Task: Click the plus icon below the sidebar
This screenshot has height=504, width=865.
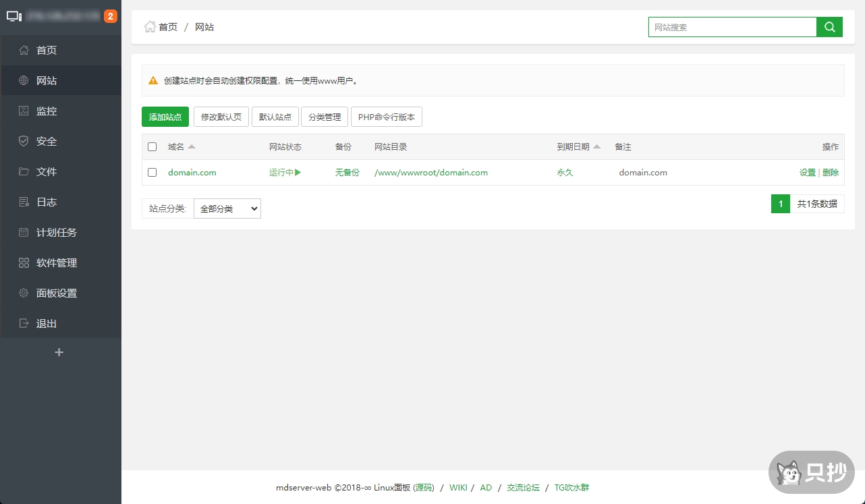Action: [59, 352]
